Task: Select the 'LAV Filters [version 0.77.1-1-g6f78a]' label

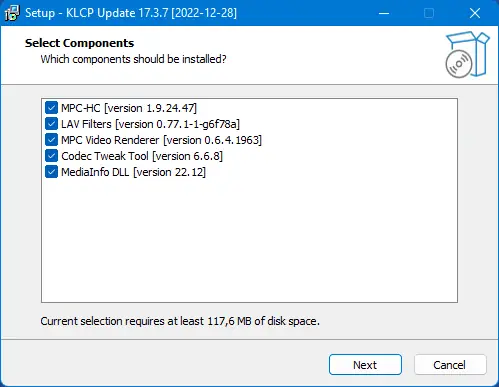Action: (150, 124)
